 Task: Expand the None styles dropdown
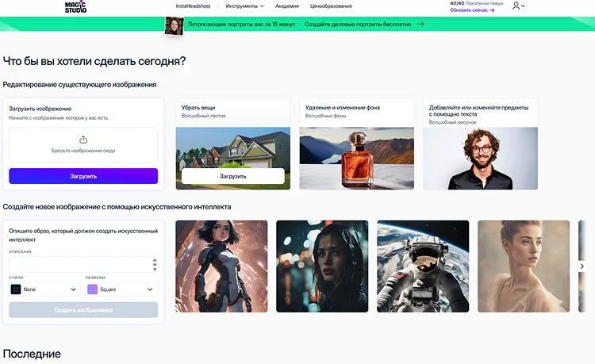coord(45,289)
